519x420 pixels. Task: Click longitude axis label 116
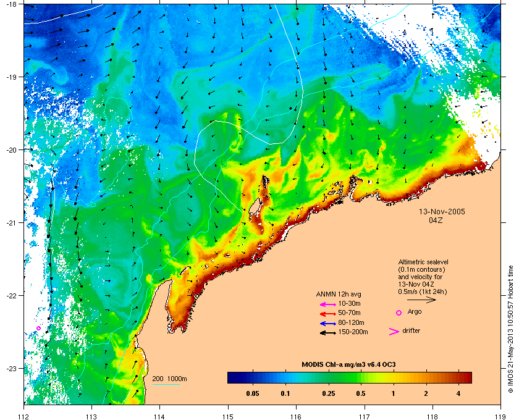click(x=296, y=416)
